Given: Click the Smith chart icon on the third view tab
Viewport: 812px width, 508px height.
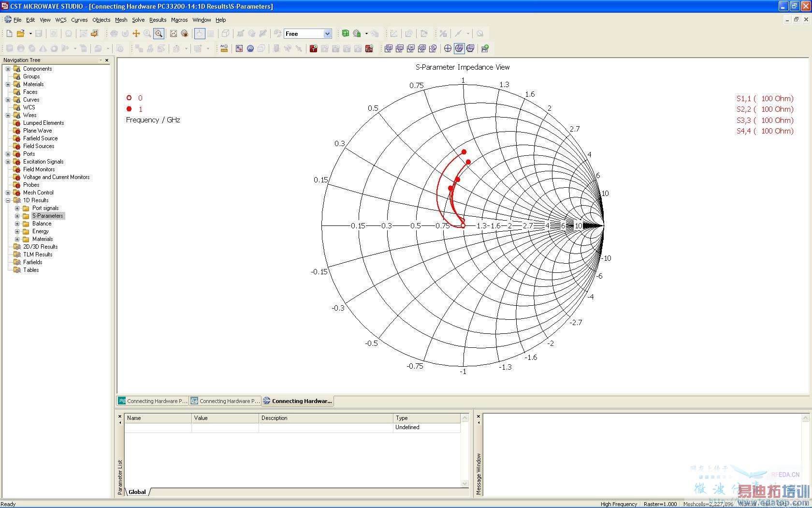Looking at the screenshot, I should (x=266, y=401).
